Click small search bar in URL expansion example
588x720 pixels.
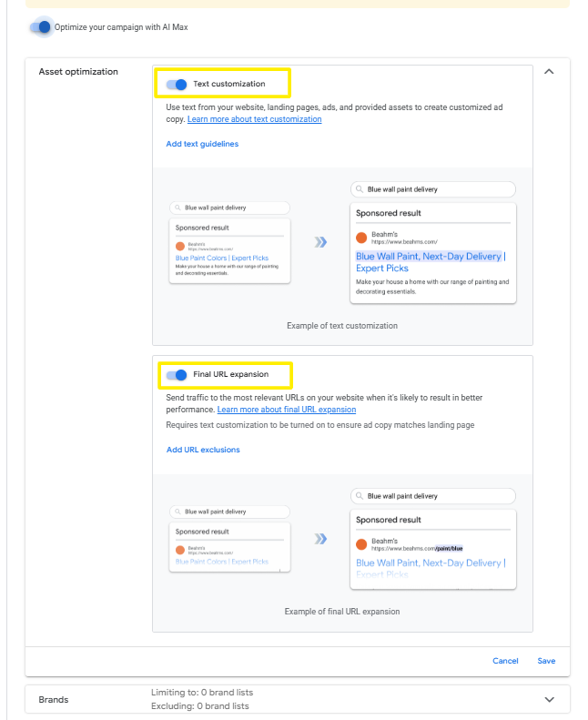click(x=229, y=512)
